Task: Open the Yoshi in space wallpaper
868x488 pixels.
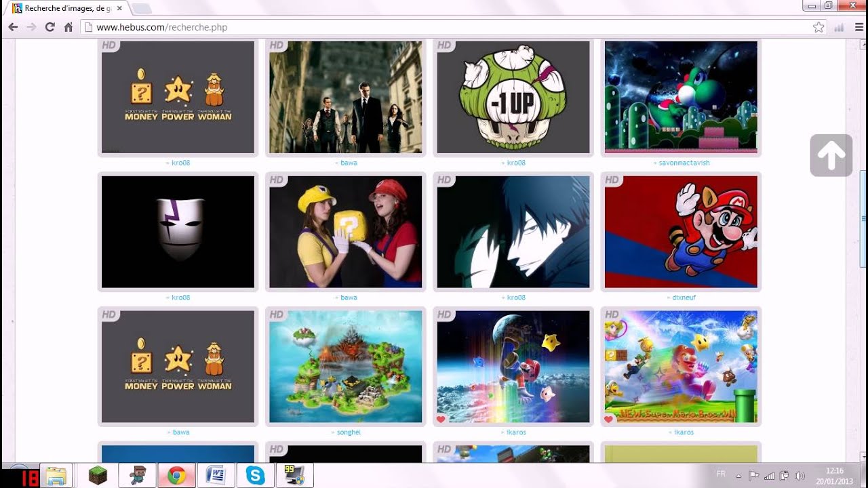Action: [x=681, y=98]
